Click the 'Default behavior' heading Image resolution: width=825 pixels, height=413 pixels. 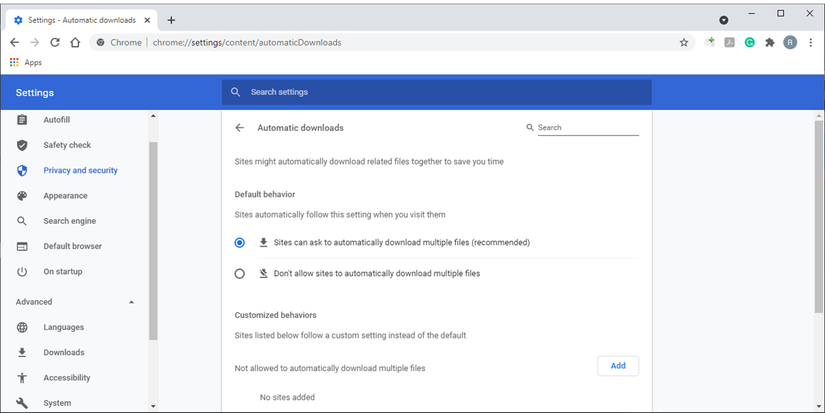click(x=265, y=194)
